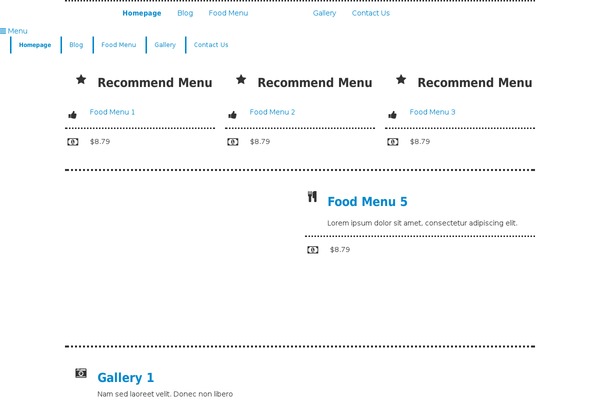Click the thumbs-up icon next to Food Menu 1
Viewport: 600px width, 400px height.
73,115
